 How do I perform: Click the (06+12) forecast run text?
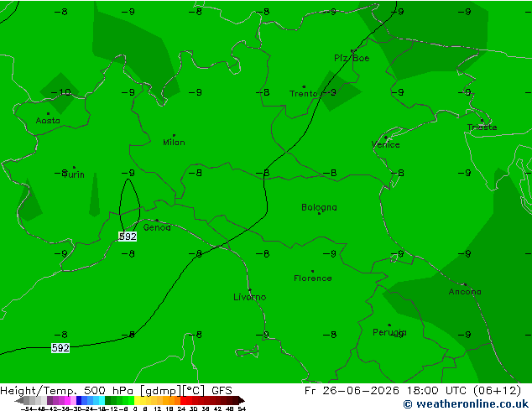pyautogui.click(x=497, y=391)
